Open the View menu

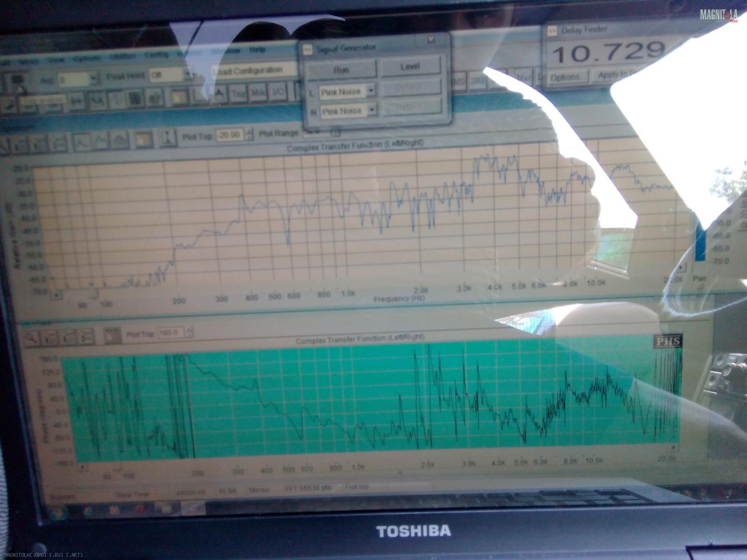[x=56, y=60]
